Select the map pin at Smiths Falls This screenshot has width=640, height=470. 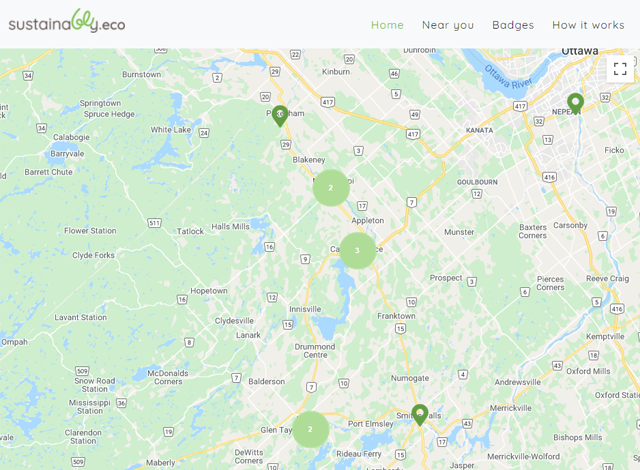420,415
